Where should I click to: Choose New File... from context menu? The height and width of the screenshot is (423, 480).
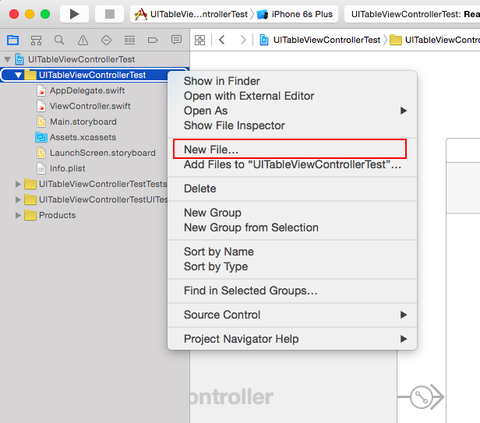(x=292, y=150)
